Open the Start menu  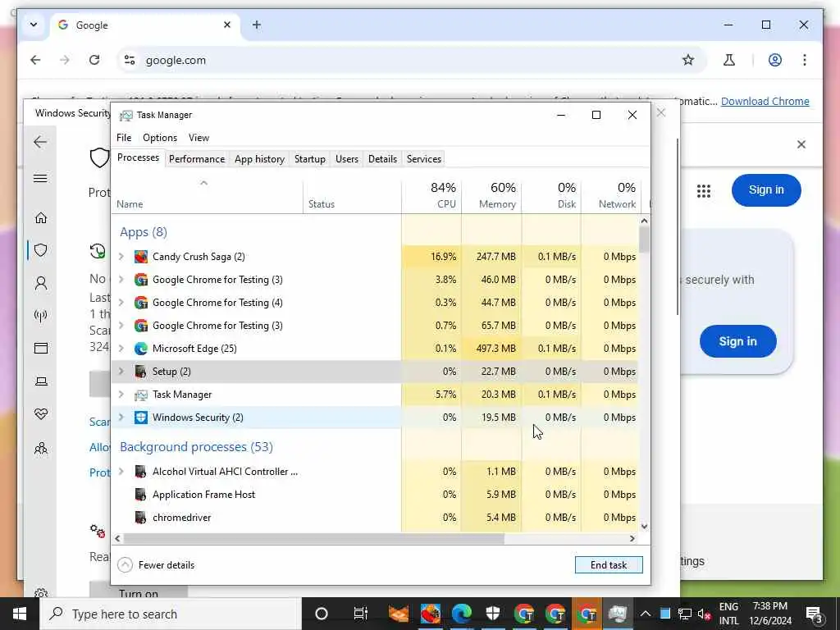[x=20, y=614]
